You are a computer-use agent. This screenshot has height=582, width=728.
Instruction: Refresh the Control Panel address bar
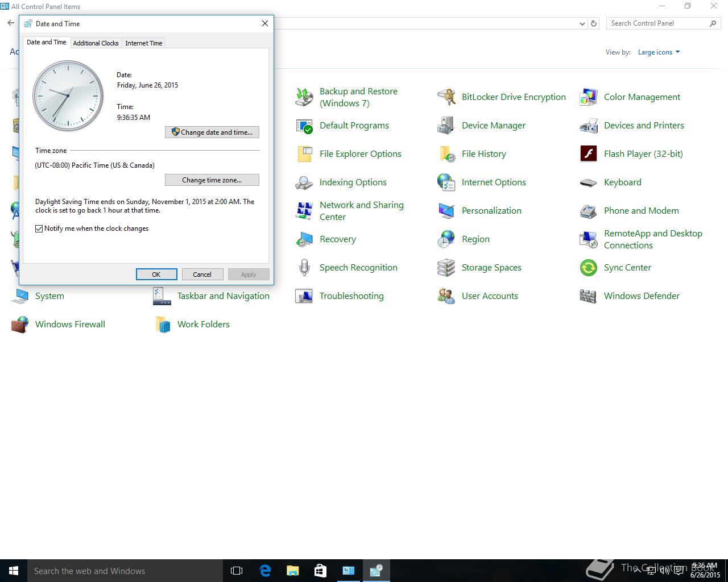594,24
